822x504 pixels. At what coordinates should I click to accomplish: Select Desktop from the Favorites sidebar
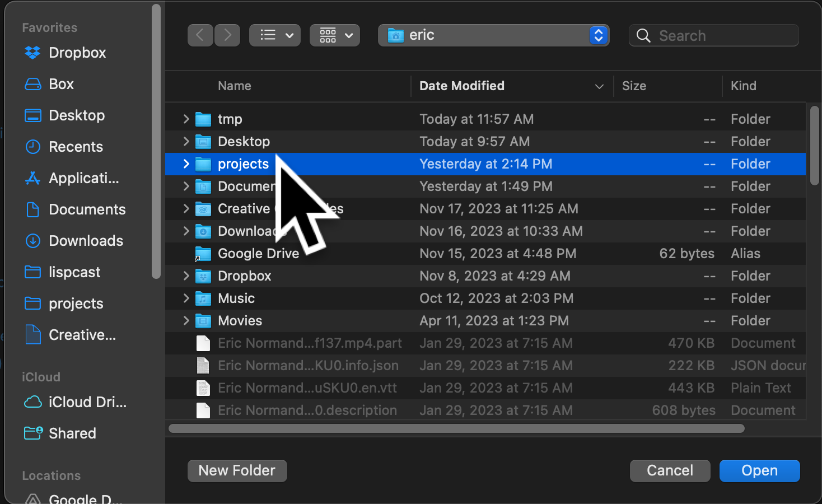76,115
